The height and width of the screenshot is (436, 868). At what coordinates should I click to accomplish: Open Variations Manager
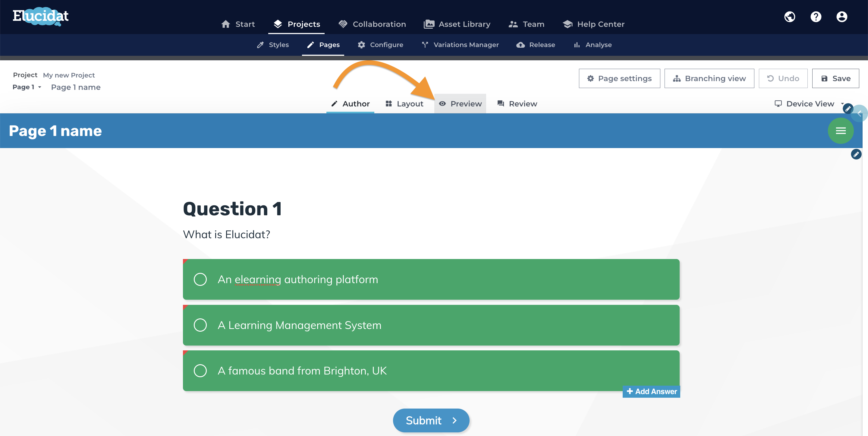click(x=460, y=45)
